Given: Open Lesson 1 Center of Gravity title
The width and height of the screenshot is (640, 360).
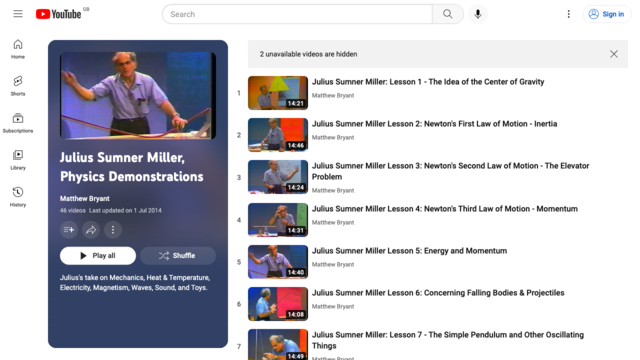Looking at the screenshot, I should 428,82.
